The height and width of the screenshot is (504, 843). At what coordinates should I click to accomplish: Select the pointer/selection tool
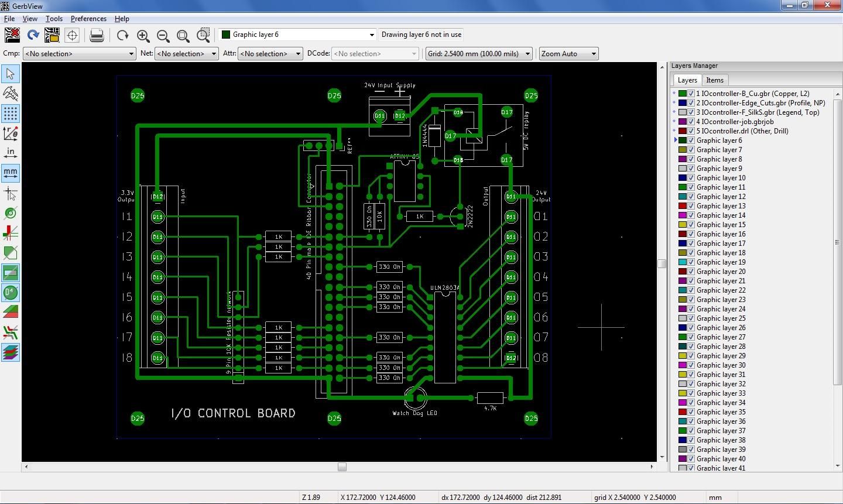(10, 74)
